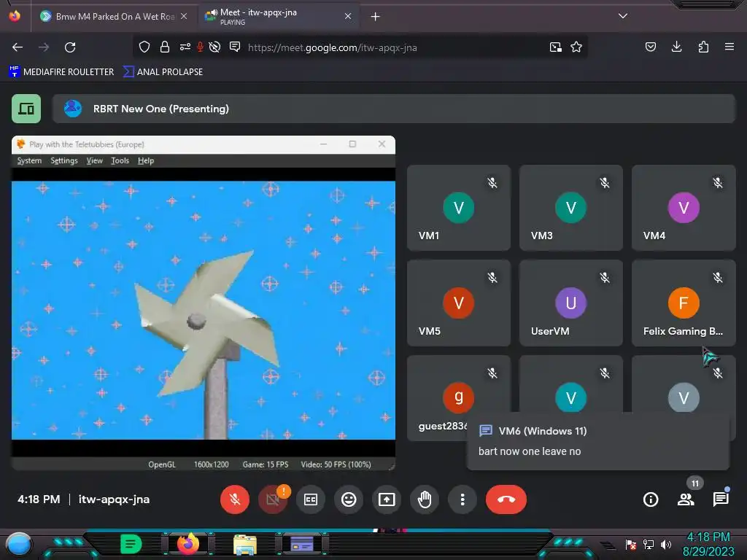
Task: Open picture-in-picture icon in address bar
Action: 555,47
